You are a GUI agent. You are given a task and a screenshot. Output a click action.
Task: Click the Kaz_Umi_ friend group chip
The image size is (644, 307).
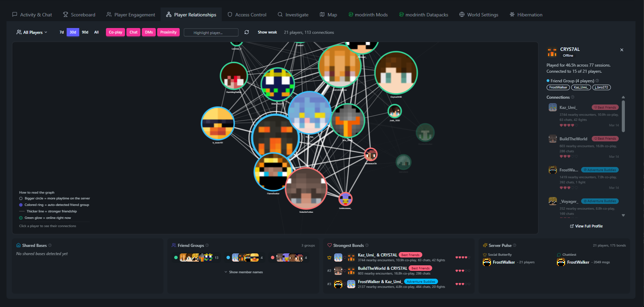pos(581,87)
